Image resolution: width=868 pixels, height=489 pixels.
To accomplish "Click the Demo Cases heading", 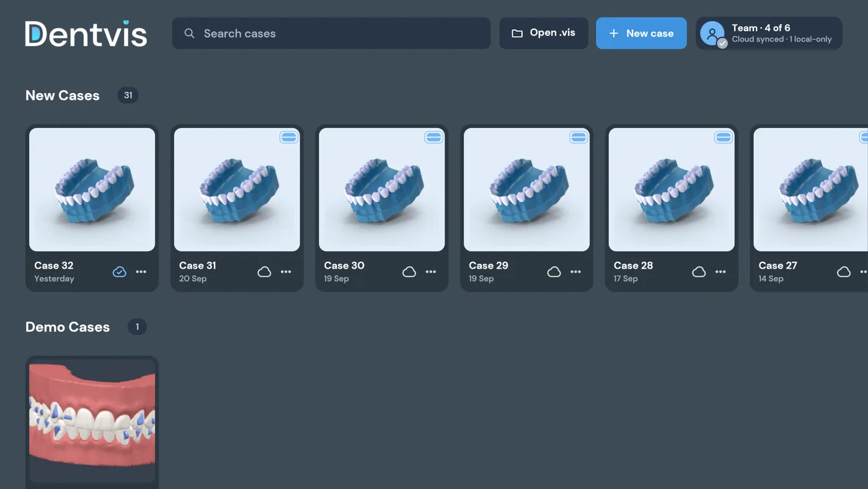I will click(68, 327).
